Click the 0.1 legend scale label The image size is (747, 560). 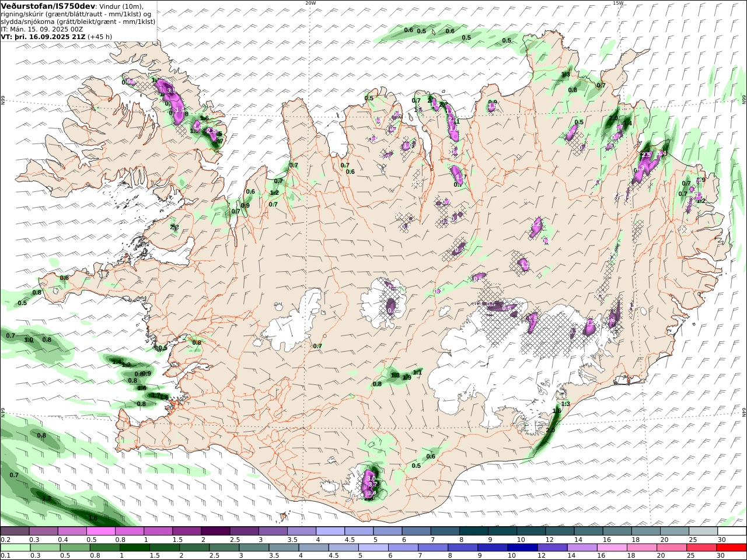click(x=5, y=556)
